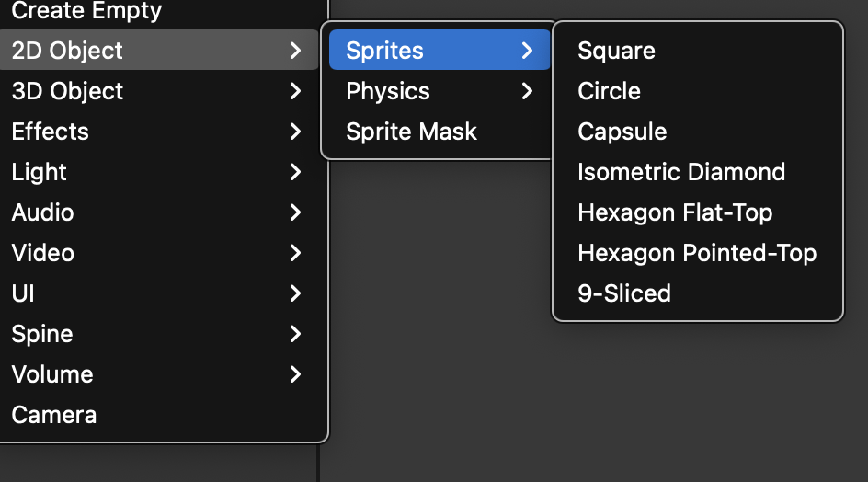The image size is (868, 482).
Task: Click the chevron arrow beside Physics
Action: coord(528,91)
